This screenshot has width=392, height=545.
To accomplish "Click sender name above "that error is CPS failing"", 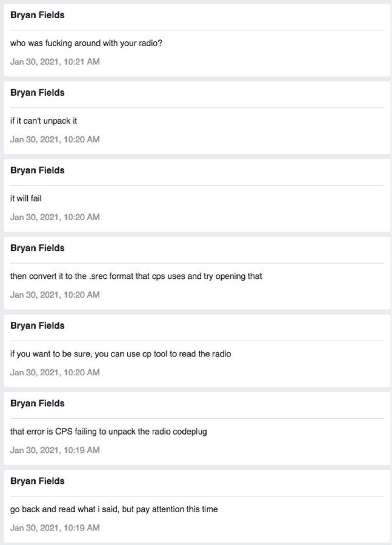I will tap(38, 403).
